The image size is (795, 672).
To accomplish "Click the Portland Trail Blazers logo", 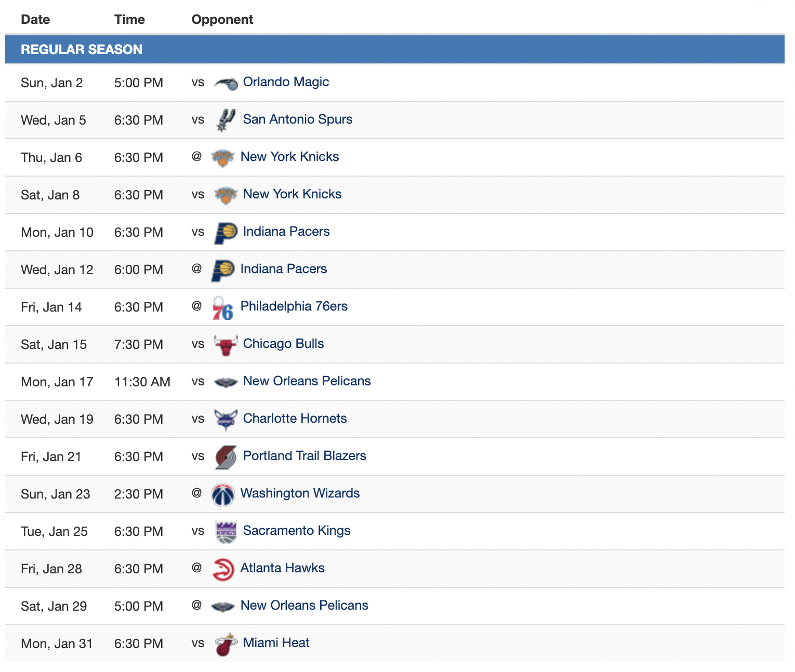I will tap(226, 457).
